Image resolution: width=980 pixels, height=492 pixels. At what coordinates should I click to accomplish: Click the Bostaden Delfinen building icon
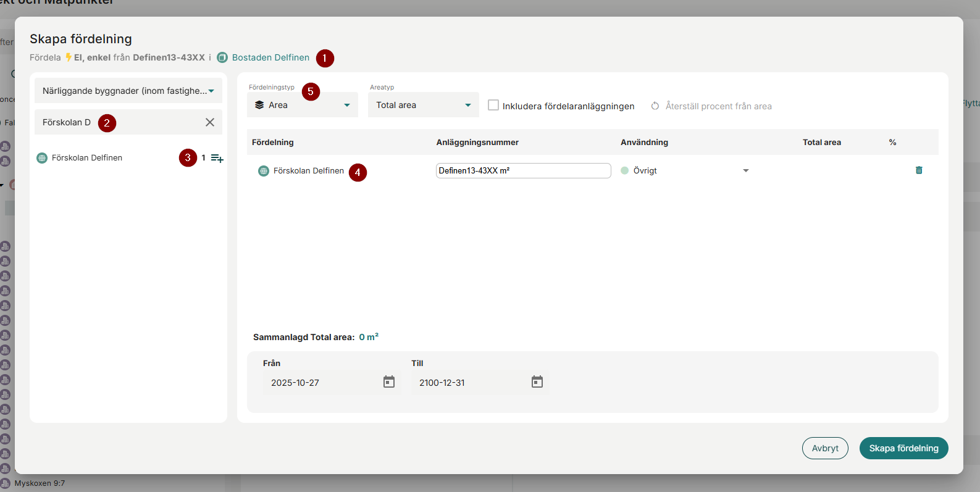pos(222,57)
